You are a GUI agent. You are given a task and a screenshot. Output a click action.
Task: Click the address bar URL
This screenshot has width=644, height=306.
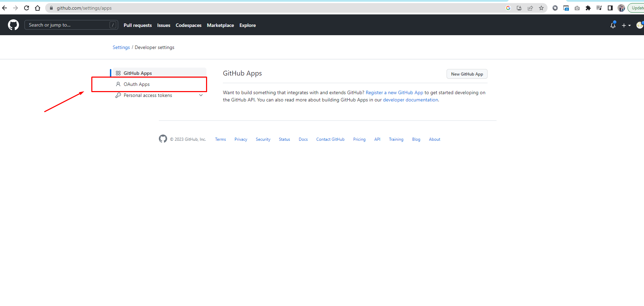(84, 8)
